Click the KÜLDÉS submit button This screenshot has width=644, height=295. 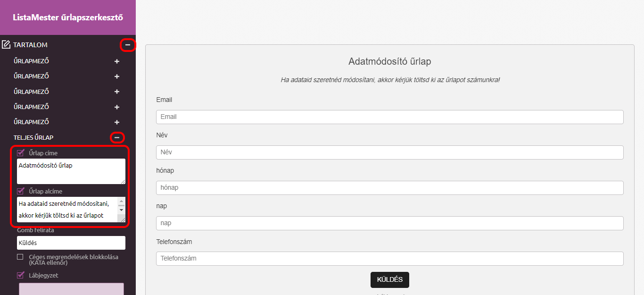(390, 280)
